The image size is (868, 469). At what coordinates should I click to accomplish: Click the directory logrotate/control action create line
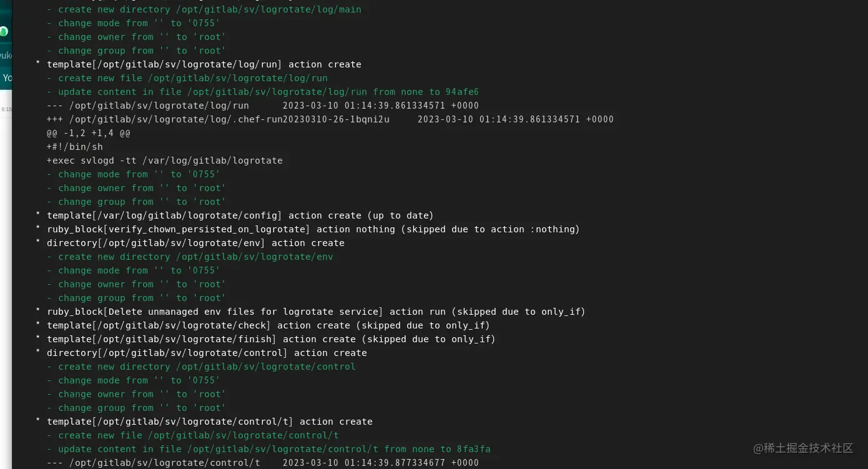[x=201, y=353]
